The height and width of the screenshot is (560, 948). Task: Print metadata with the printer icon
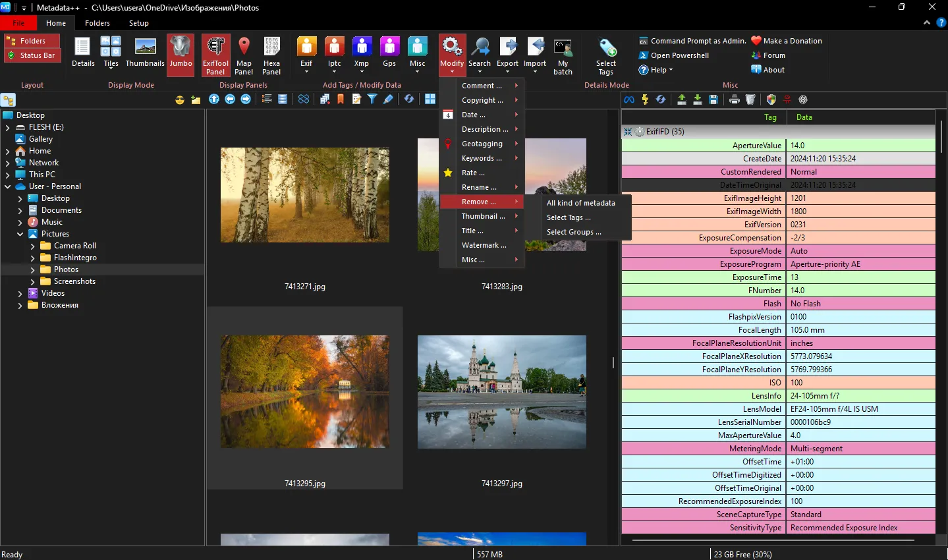(735, 99)
